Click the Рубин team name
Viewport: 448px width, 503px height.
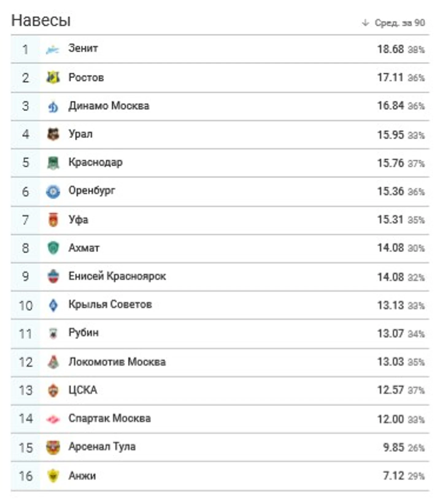click(x=83, y=333)
